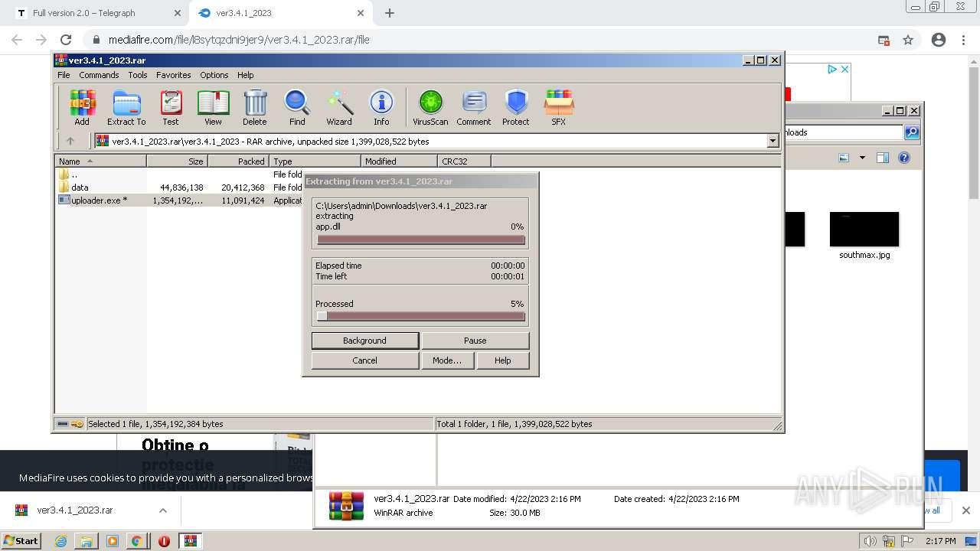The width and height of the screenshot is (980, 551).
Task: Click the Extract To toolbar icon
Action: pos(126,107)
